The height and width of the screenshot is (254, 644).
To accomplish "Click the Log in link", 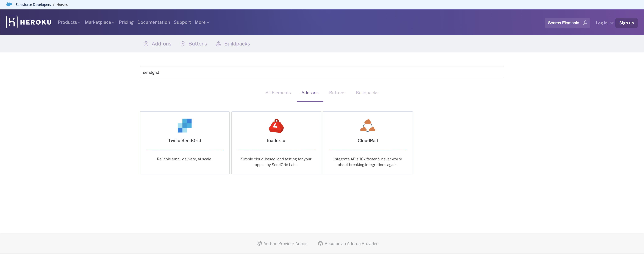I will click(x=601, y=23).
